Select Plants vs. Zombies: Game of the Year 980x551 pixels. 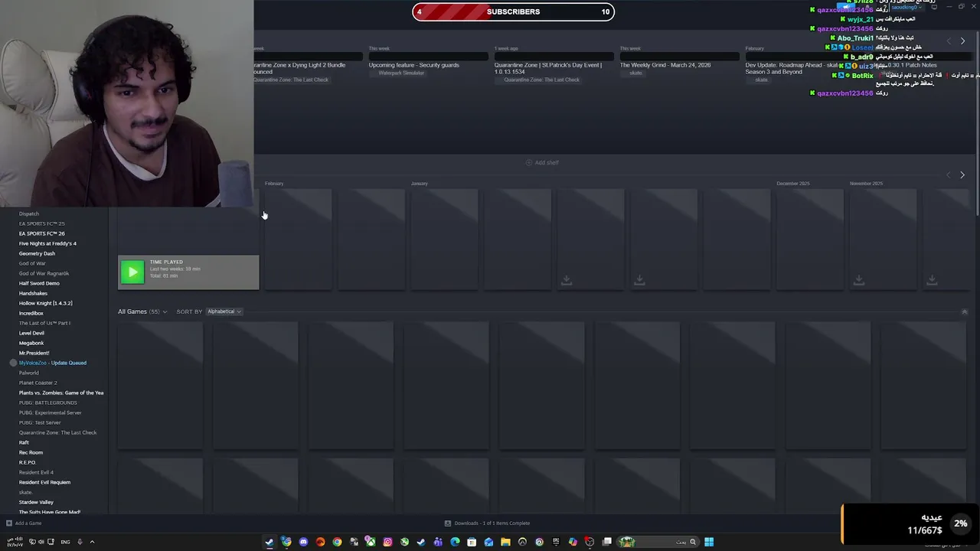[61, 393]
